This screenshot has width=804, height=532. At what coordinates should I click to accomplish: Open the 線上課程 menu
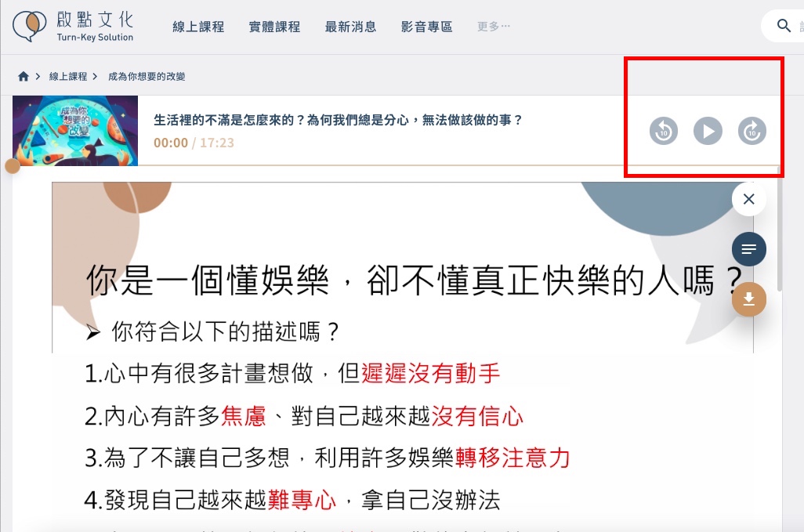tap(198, 27)
